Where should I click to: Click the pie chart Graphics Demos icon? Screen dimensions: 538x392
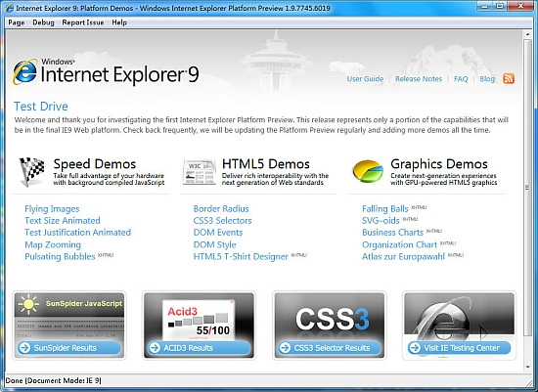[368, 171]
